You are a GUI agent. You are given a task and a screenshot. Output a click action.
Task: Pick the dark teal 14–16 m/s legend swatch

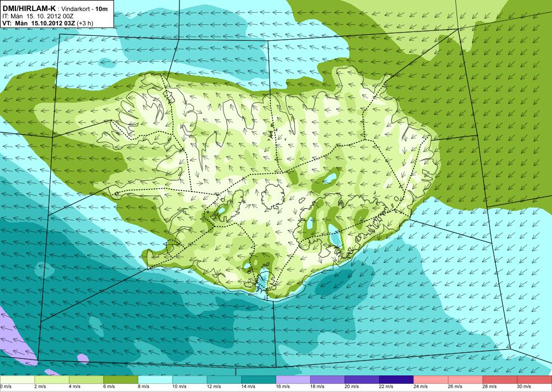click(x=259, y=380)
